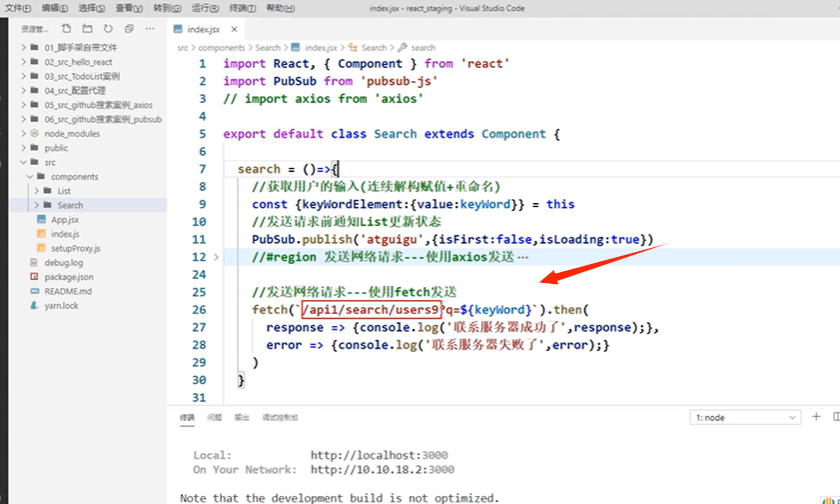The width and height of the screenshot is (840, 504).
Task: Expand the 01_脚手架自带文件 folder
Action: 24,48
